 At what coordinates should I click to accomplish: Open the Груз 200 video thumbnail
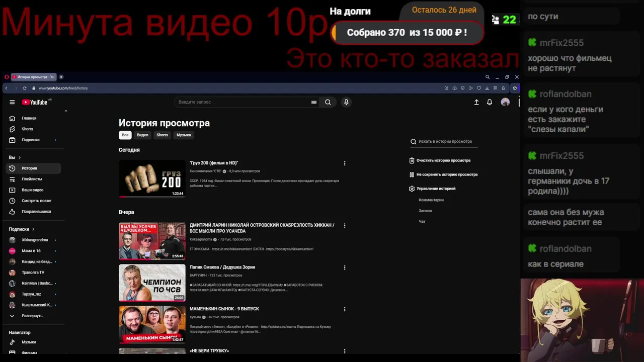point(152,178)
